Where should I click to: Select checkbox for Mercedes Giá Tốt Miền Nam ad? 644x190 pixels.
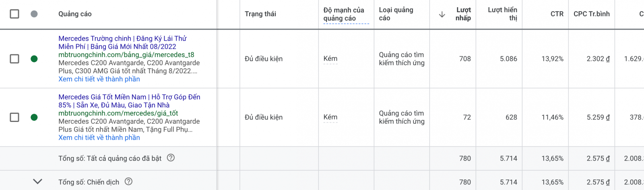pos(14,117)
